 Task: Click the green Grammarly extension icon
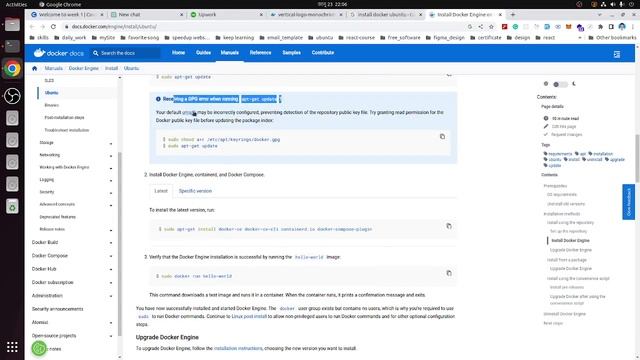(516, 27)
